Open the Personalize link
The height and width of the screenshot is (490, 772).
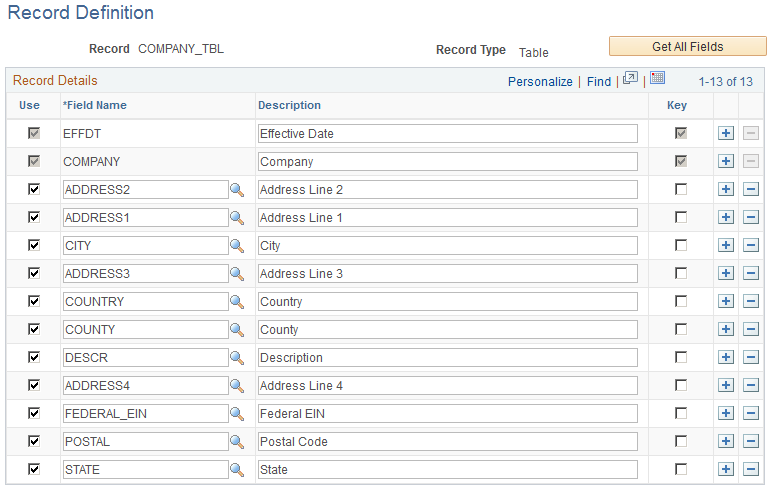540,81
